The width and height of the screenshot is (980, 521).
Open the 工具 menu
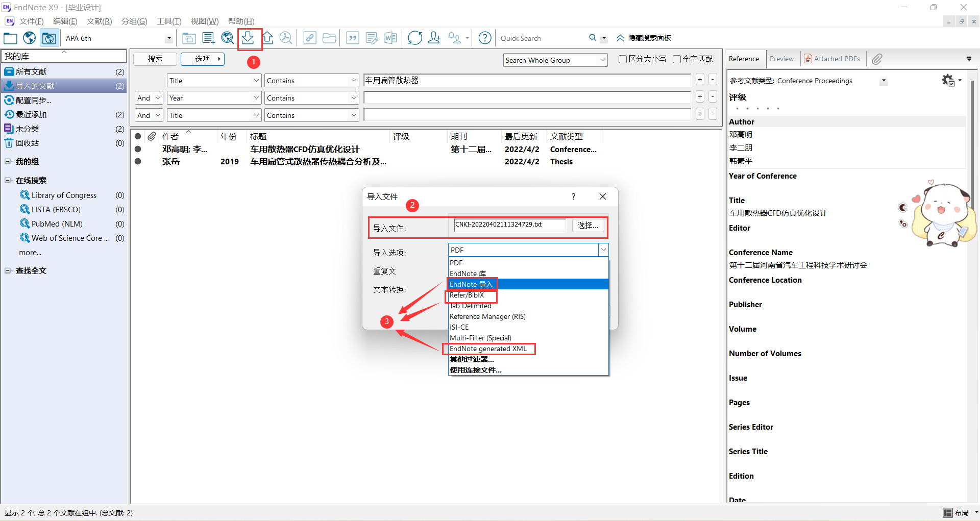pyautogui.click(x=168, y=21)
